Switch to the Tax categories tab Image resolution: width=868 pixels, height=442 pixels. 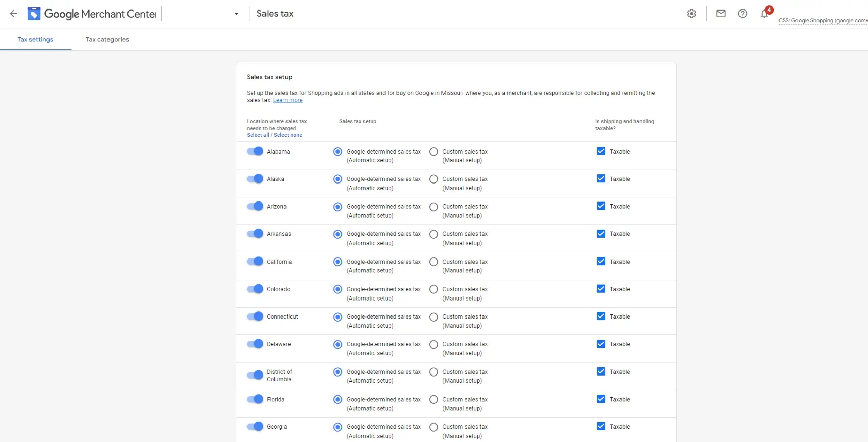[x=107, y=39]
